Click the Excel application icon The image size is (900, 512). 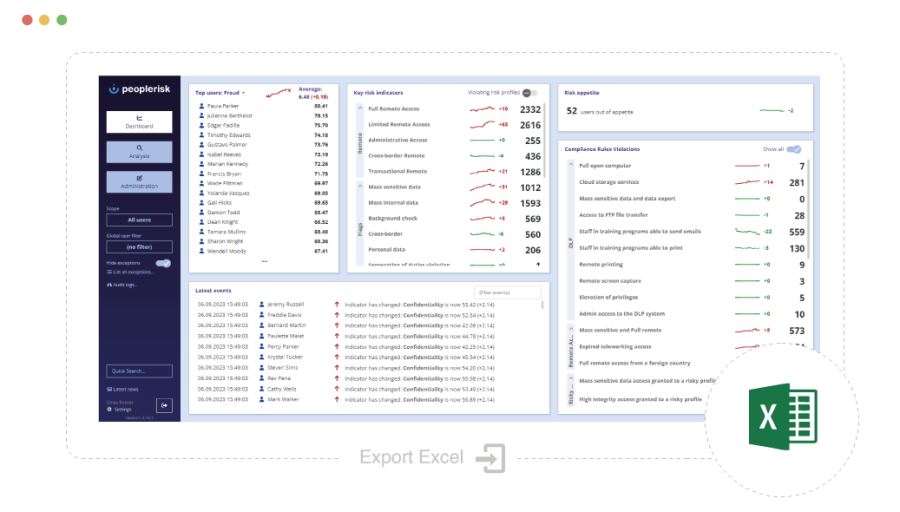[783, 413]
